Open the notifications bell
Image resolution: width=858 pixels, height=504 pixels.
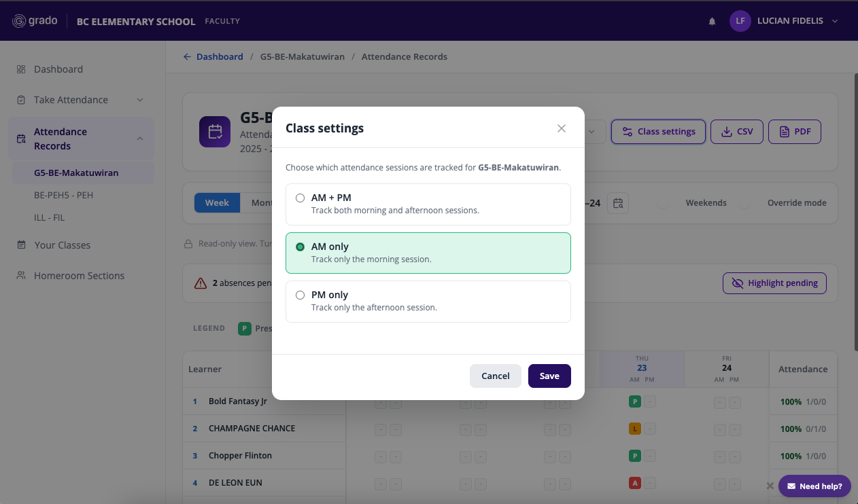coord(713,21)
